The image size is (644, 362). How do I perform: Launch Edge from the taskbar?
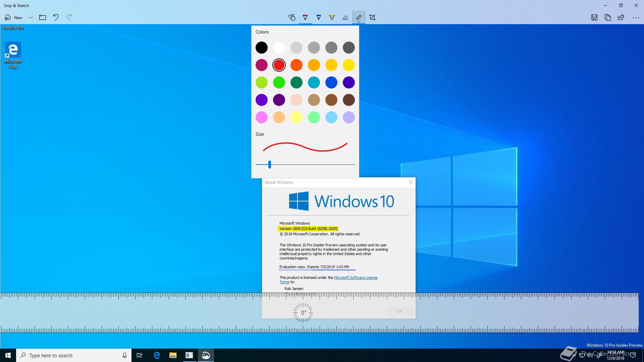coord(157,355)
